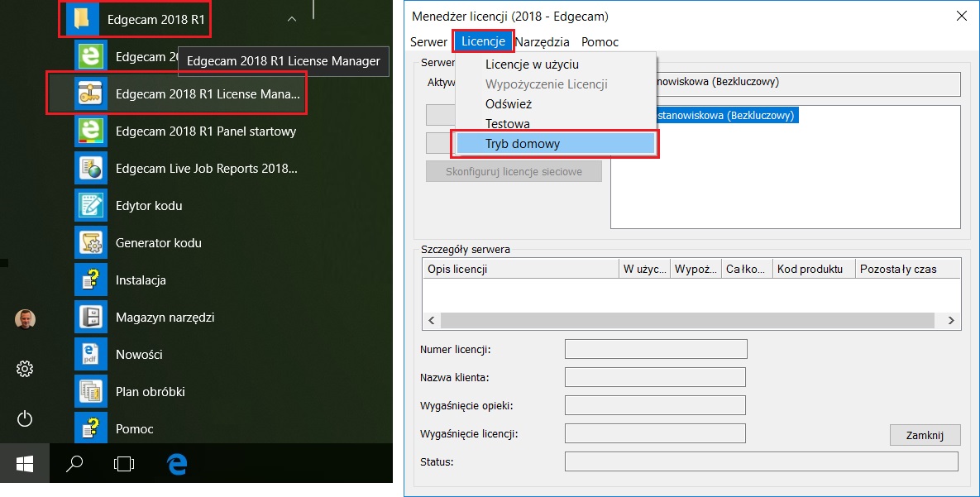980x497 pixels.
Task: Click the Instalacja label
Action: 141,280
